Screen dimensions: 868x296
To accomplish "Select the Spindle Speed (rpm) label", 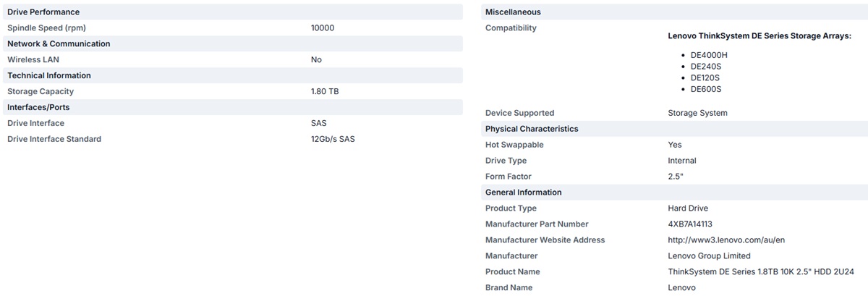I will click(x=46, y=28).
